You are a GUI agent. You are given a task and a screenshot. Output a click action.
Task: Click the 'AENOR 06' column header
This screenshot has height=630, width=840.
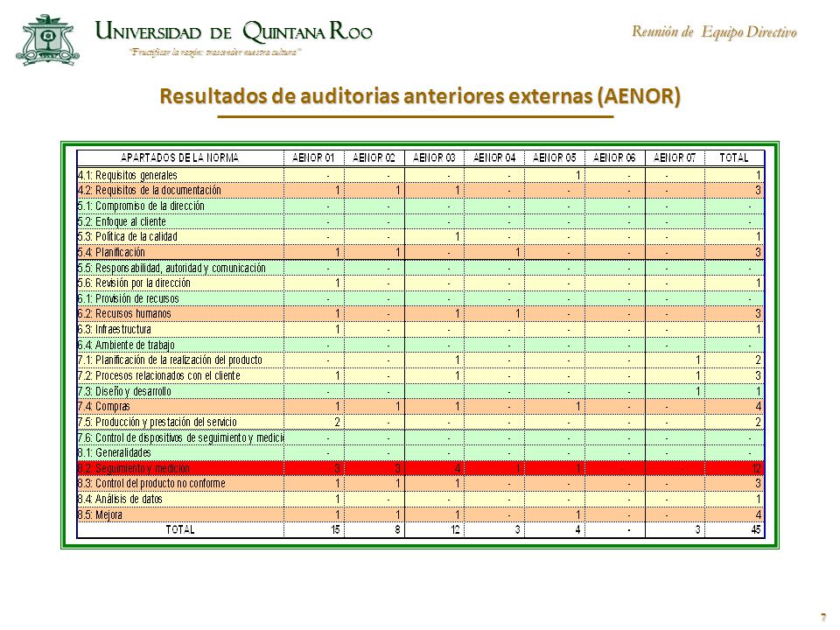pyautogui.click(x=614, y=157)
